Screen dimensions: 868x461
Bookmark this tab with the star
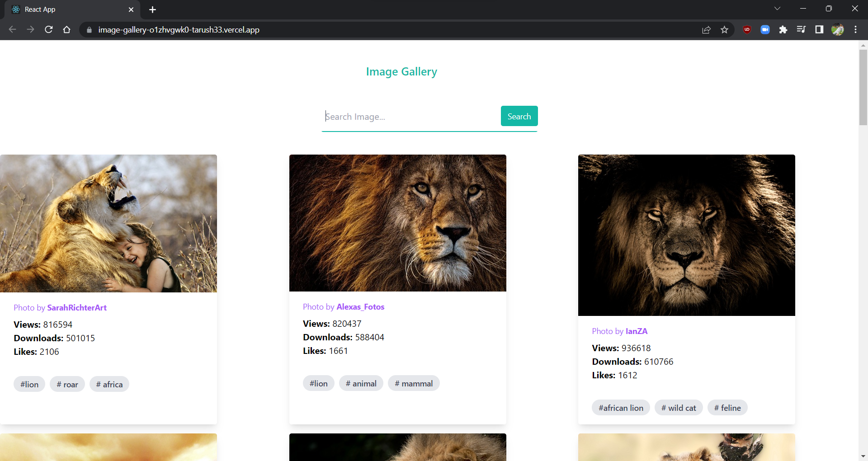coord(725,30)
